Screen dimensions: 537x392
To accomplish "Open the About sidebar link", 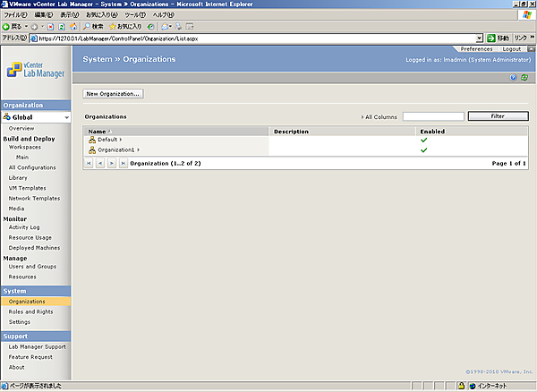I will point(17,367).
